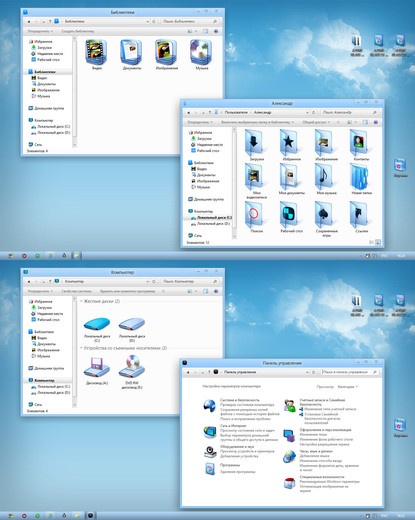Click Удаление программы link in Панель управления
This screenshot has height=520, width=415.
pos(238,472)
